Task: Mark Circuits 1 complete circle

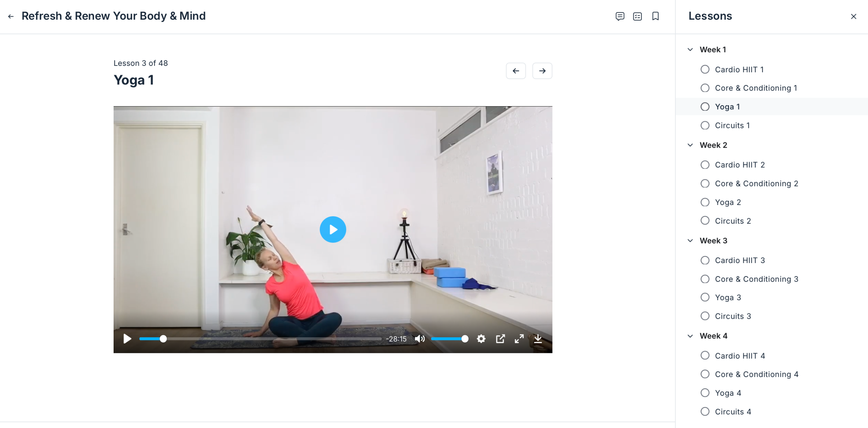Action: tap(705, 126)
